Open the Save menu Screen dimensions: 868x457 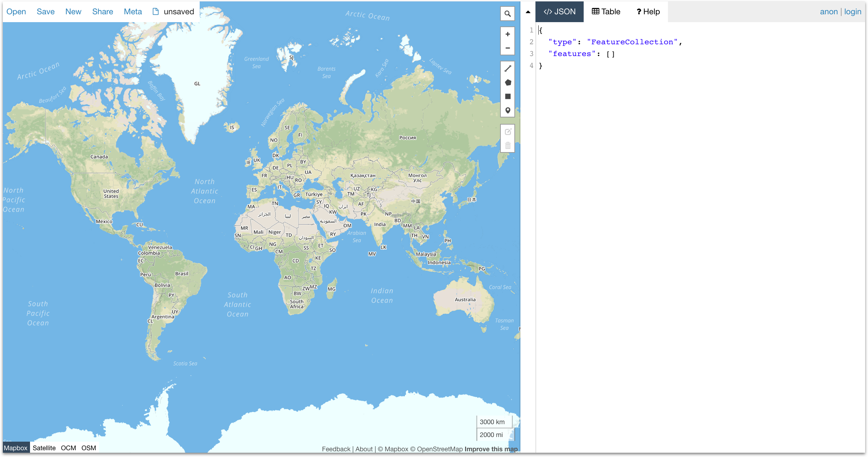coord(45,12)
